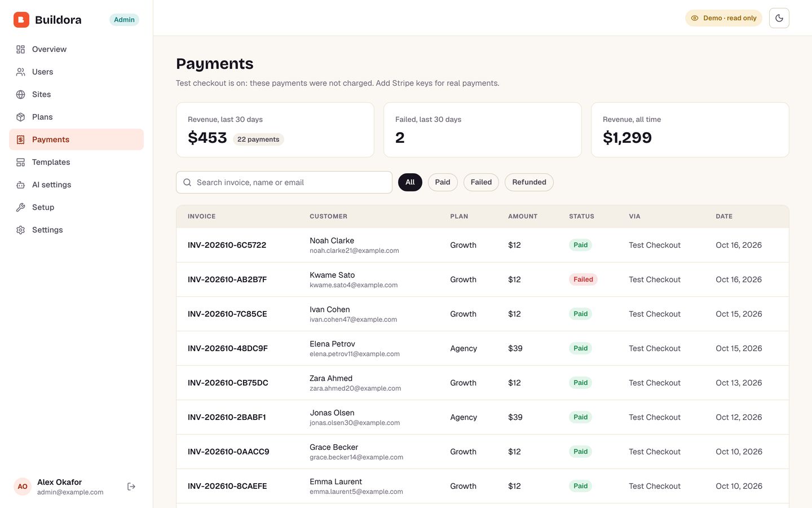Click the Paid badge for Grace Becker

[580, 452]
